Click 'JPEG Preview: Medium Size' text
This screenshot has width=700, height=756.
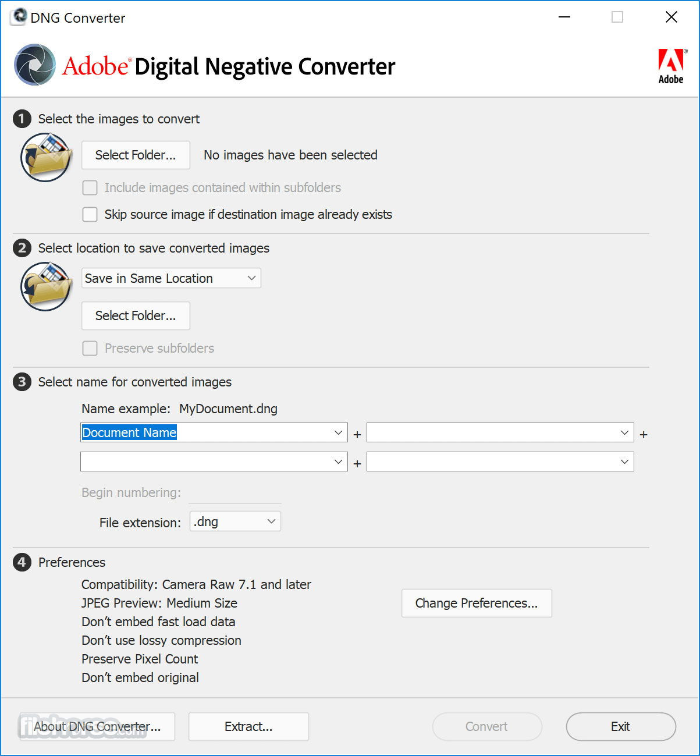159,603
